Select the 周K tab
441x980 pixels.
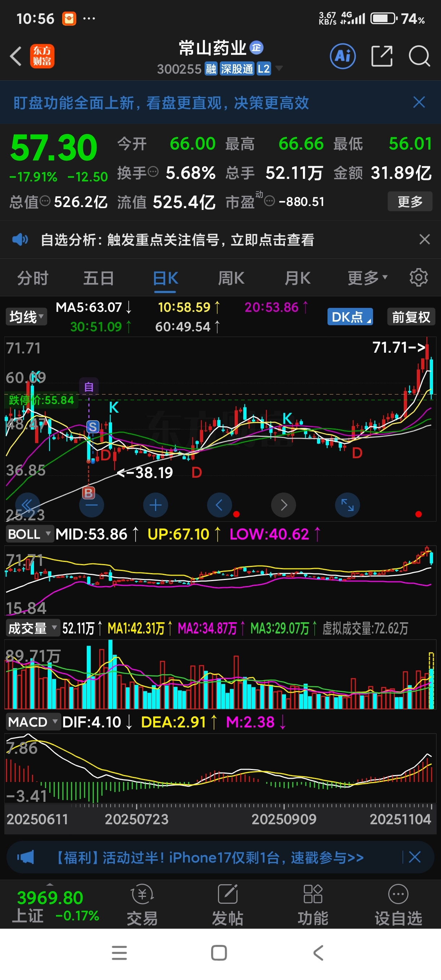pyautogui.click(x=231, y=278)
